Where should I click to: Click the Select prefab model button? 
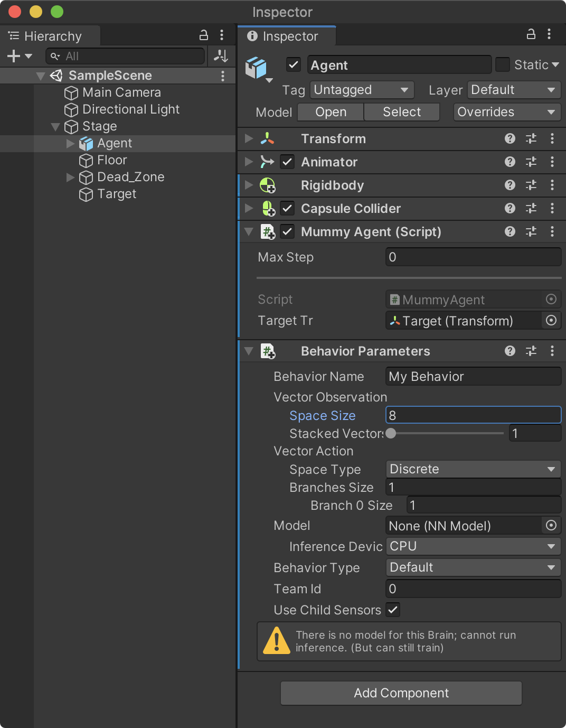(x=402, y=112)
